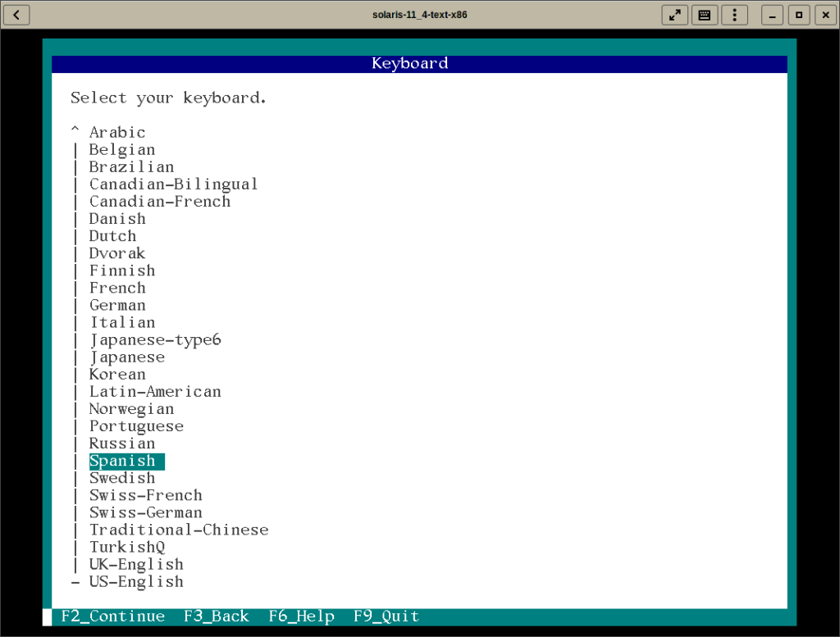Select the Portuguese keyboard
The height and width of the screenshot is (637, 840).
pyautogui.click(x=136, y=426)
